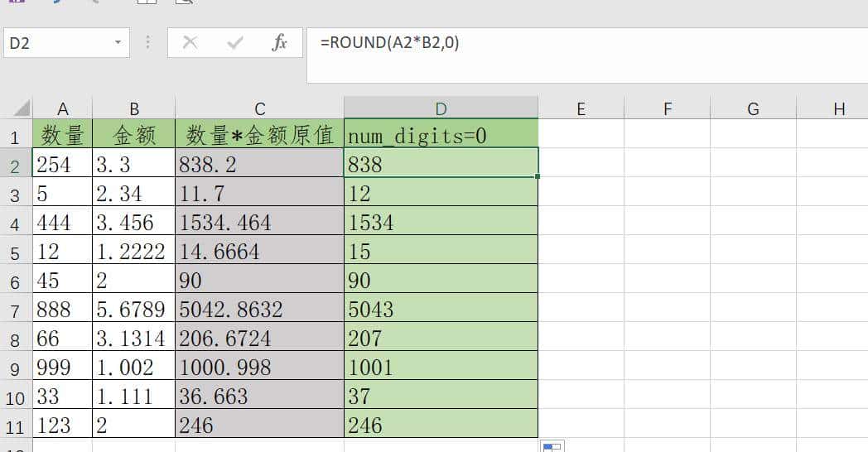
Task: Click header cell 数量*金额原值
Action: click(x=259, y=134)
